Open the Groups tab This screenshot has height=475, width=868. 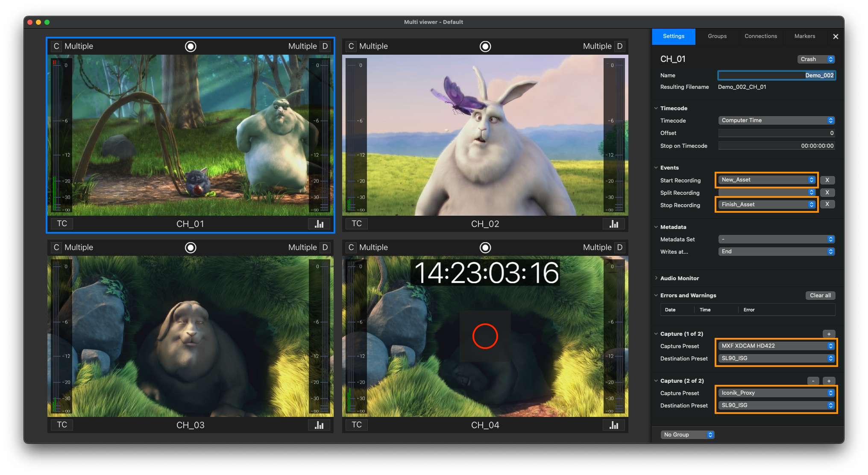[x=717, y=36]
